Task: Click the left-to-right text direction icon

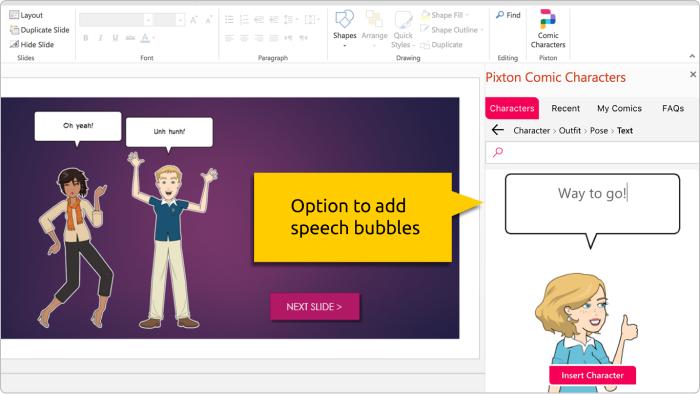Action: [x=288, y=38]
